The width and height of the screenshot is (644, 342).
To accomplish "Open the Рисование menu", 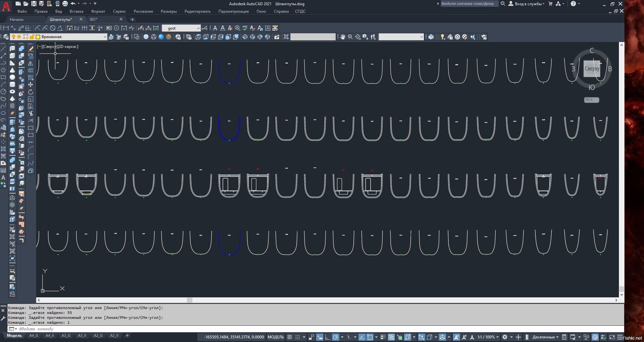I will click(x=143, y=11).
